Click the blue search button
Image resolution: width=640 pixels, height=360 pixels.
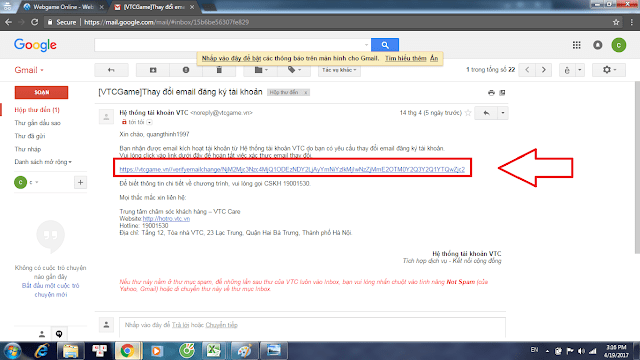pos(384,45)
